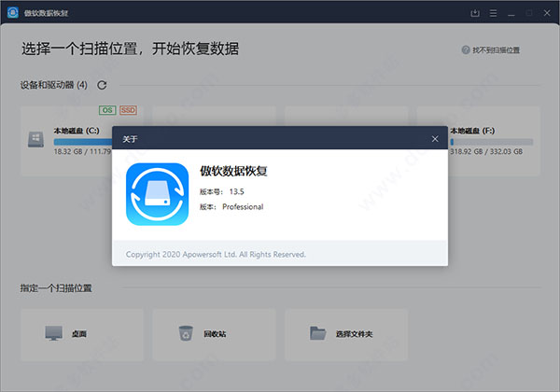The height and width of the screenshot is (392, 560).
Task: Click the red SSD tag
Action: [x=128, y=110]
